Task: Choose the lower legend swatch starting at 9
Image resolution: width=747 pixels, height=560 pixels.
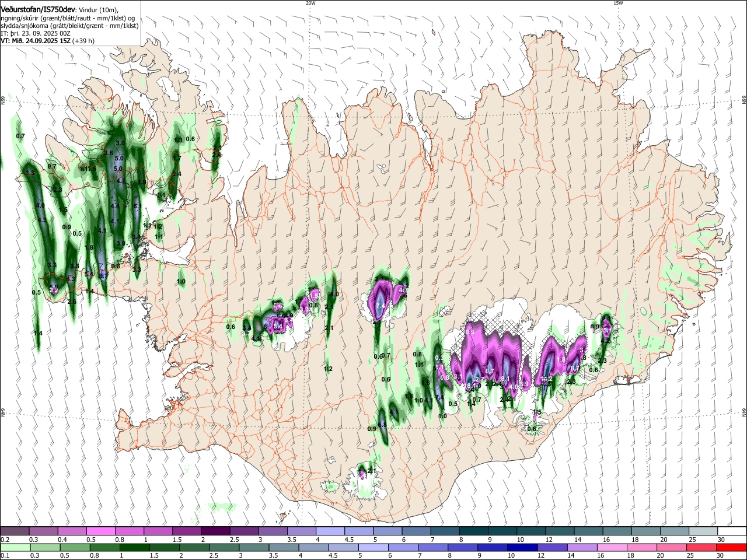Action: pos(493,547)
